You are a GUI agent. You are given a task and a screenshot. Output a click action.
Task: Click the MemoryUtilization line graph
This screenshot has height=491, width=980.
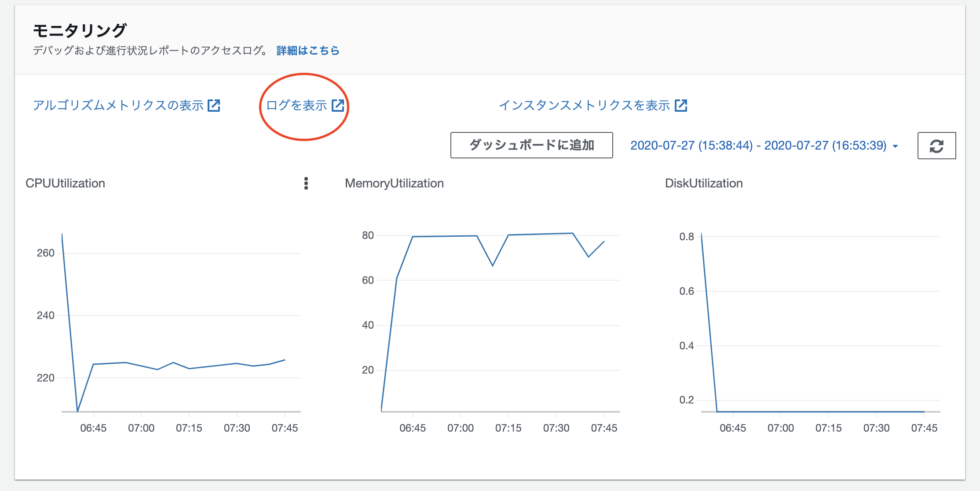tap(444, 236)
